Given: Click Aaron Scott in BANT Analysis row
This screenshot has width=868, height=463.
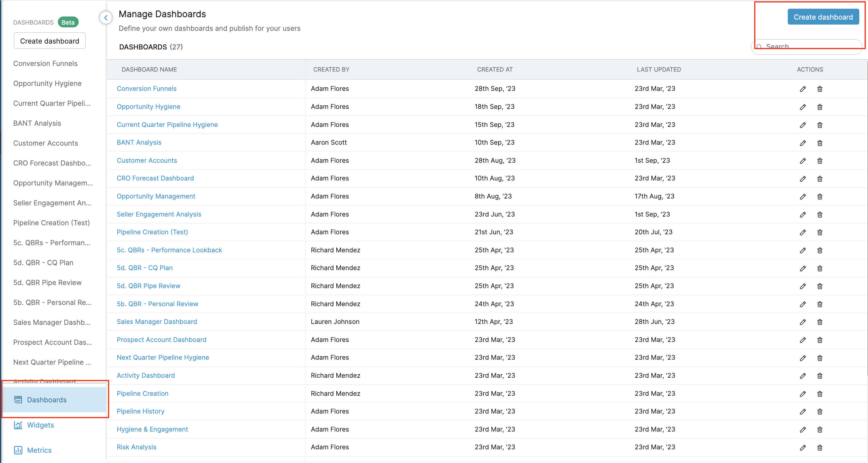Looking at the screenshot, I should (329, 142).
